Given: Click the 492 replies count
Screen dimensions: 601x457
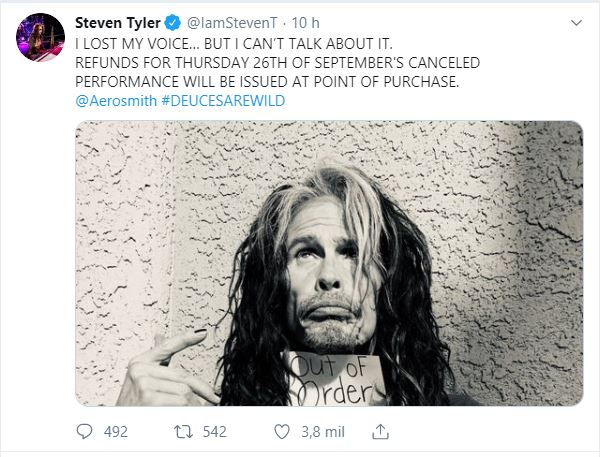Looking at the screenshot, I should pos(116,432).
